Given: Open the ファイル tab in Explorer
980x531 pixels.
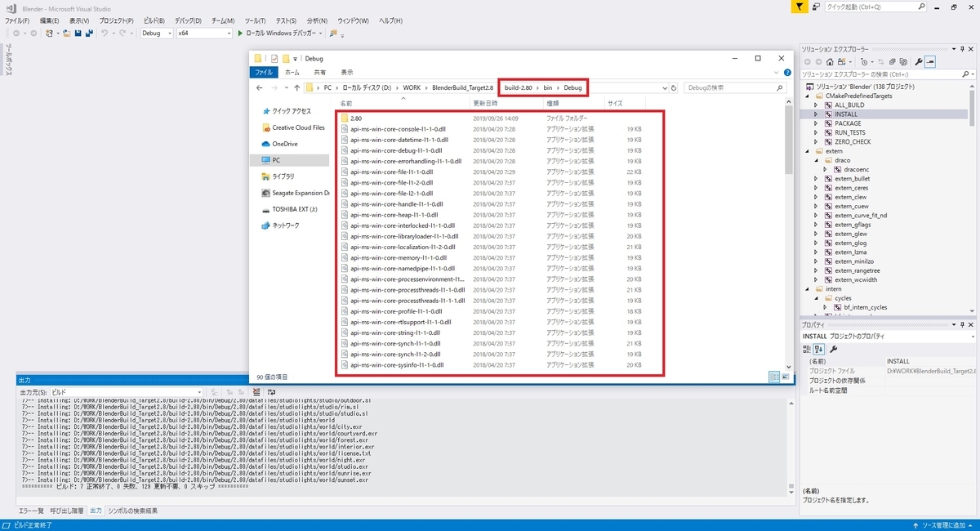Looking at the screenshot, I should click(x=264, y=72).
